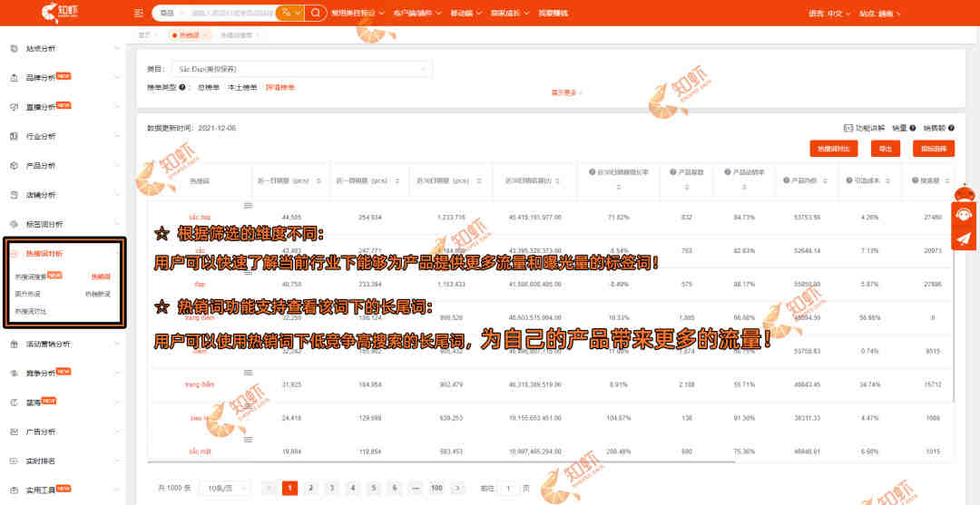This screenshot has height=505, width=980.
Task: Select the 跨境榜单 ranking type
Action: [x=279, y=88]
